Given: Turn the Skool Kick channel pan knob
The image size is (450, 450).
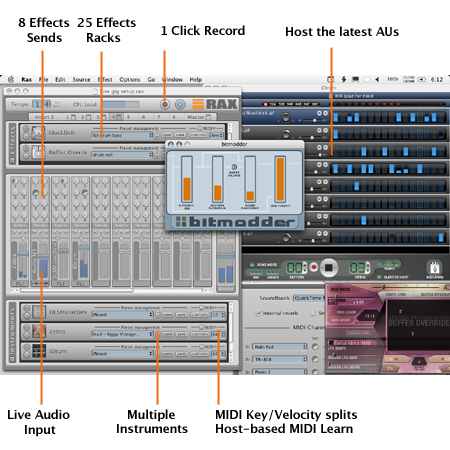Looking at the screenshot, I should (286, 117).
